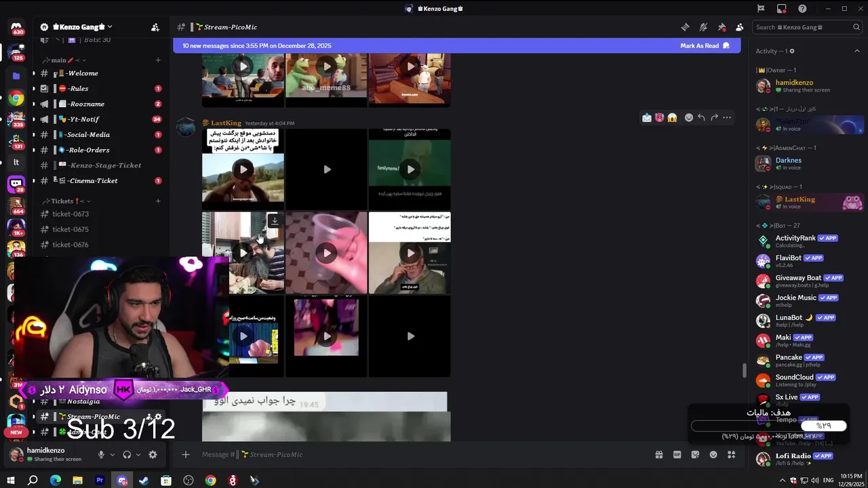Open headphone output options arrow
The height and width of the screenshot is (488, 868).
point(138,455)
